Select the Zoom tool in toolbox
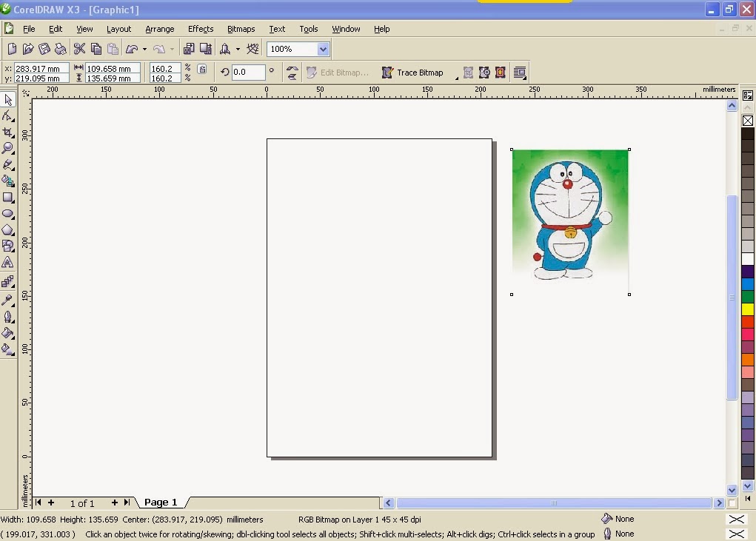 (x=8, y=148)
